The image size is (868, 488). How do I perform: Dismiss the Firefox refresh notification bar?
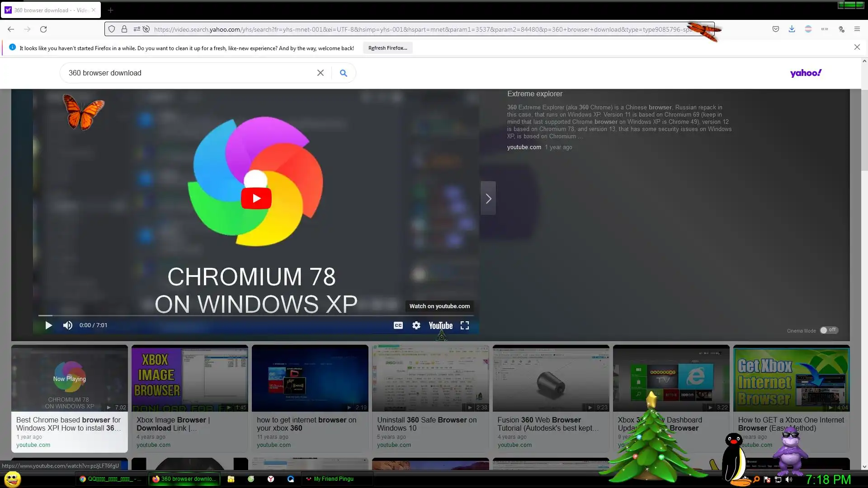coord(857,47)
